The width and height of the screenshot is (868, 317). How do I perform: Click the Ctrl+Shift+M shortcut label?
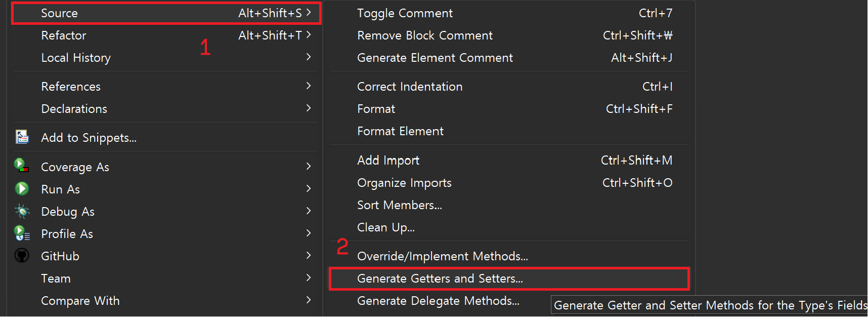point(637,161)
